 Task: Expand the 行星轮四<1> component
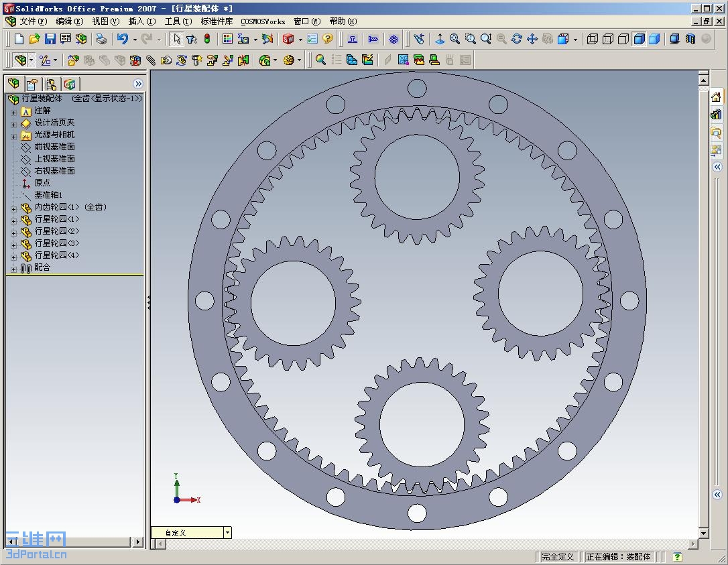[13, 221]
